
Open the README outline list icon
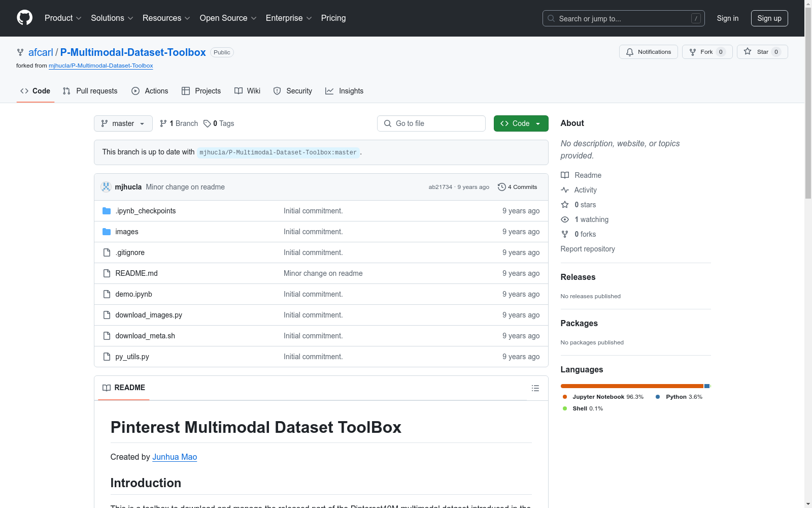tap(535, 388)
